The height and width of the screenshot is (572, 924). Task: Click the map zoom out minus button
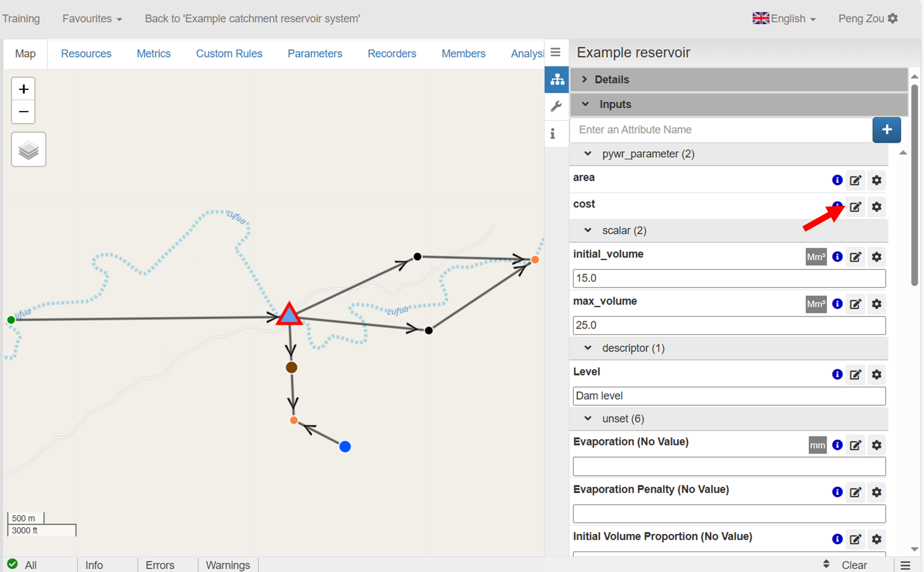coord(23,112)
